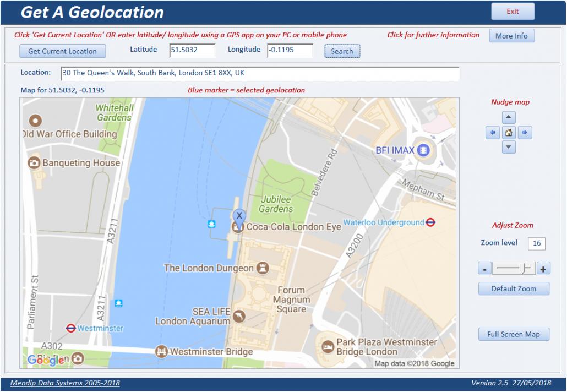567x392 pixels.
Task: Click the ferry pier icon near Westminster
Action: tap(118, 303)
